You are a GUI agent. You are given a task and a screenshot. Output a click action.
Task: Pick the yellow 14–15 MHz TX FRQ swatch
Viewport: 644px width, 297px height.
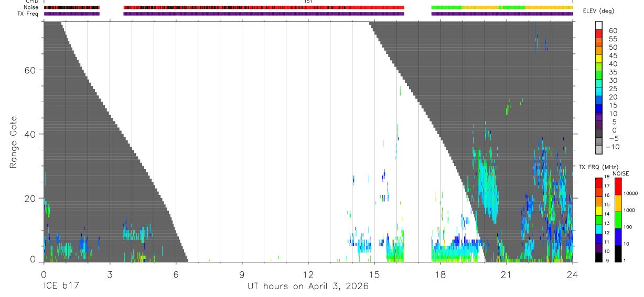599,210
